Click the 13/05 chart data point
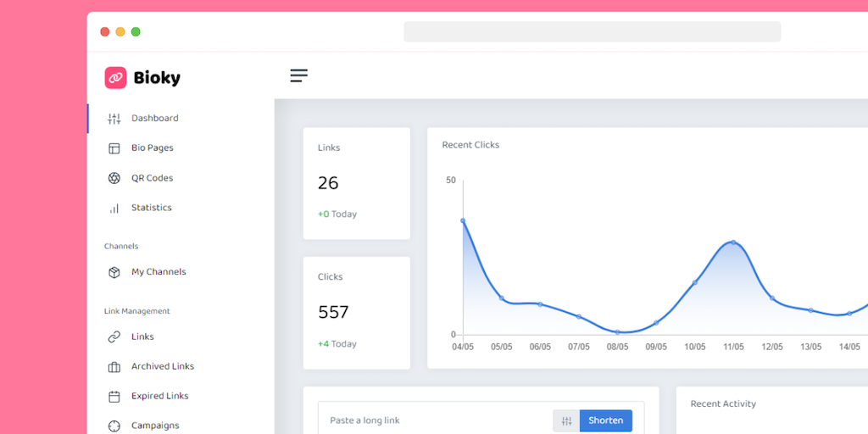This screenshot has height=434, width=868. (810, 310)
